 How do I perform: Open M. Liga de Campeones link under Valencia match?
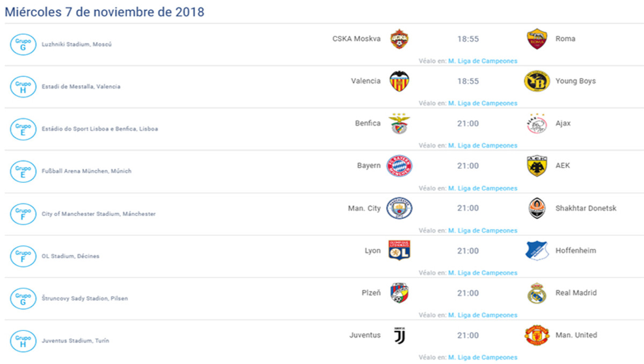(482, 103)
